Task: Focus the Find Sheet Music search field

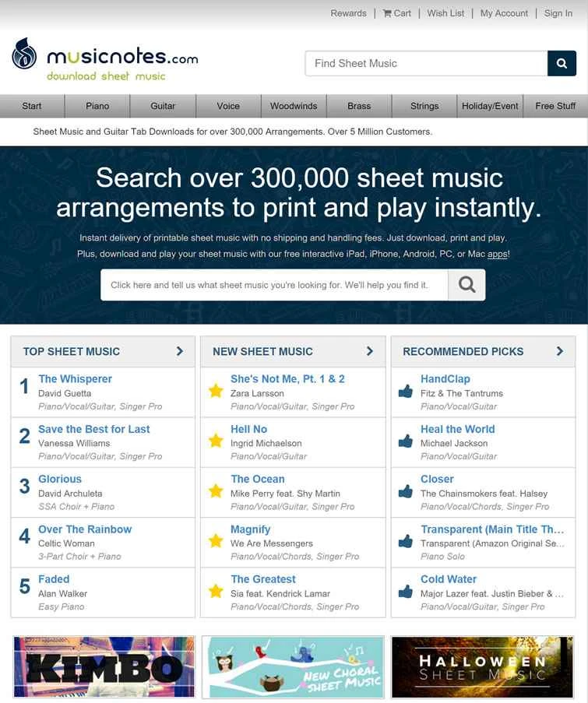Action: point(427,63)
